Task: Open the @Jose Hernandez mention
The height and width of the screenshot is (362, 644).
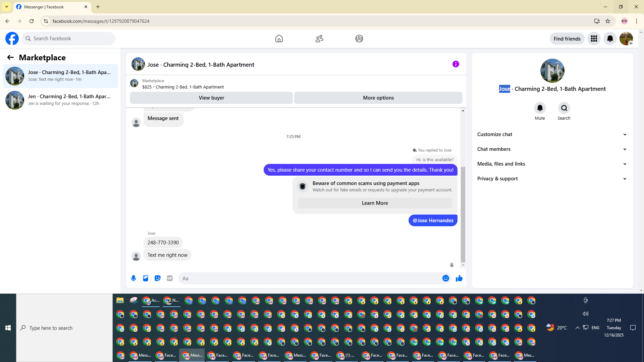Action: (433, 221)
